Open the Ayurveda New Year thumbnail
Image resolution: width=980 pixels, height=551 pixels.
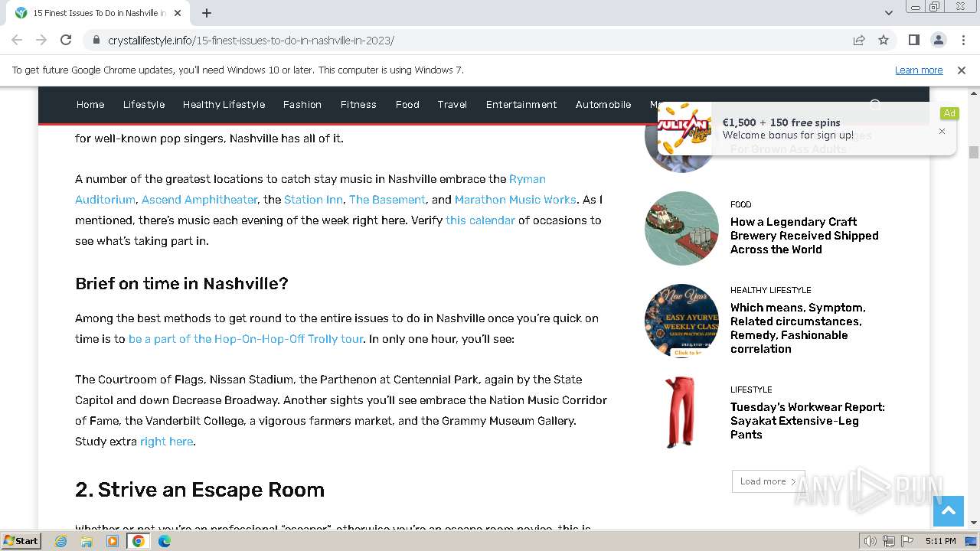tap(681, 321)
